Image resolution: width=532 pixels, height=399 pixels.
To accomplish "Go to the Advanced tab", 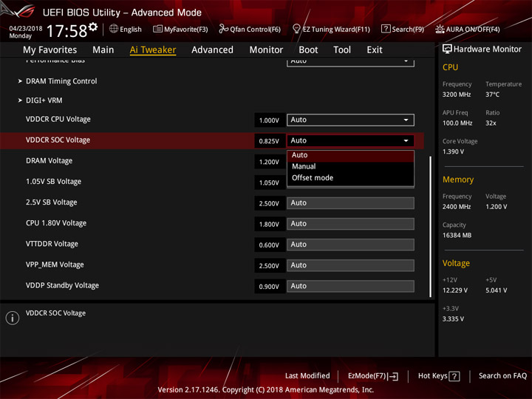I will click(212, 50).
